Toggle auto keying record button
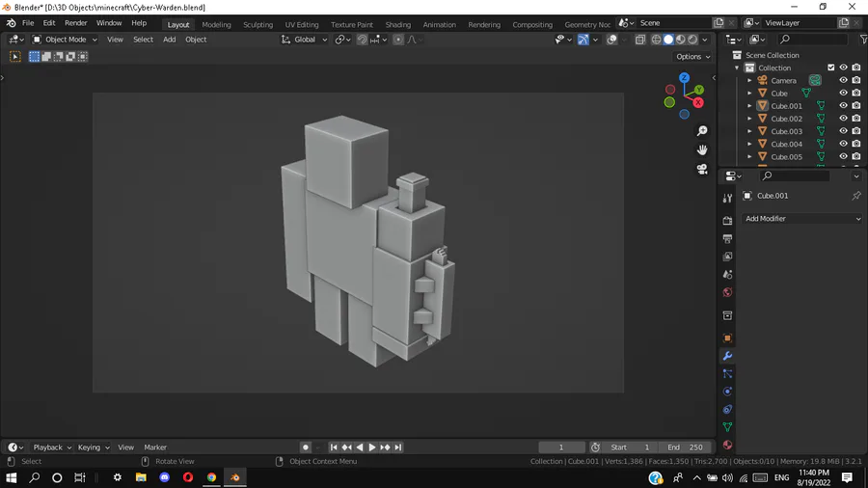868x488 pixels. (x=305, y=447)
